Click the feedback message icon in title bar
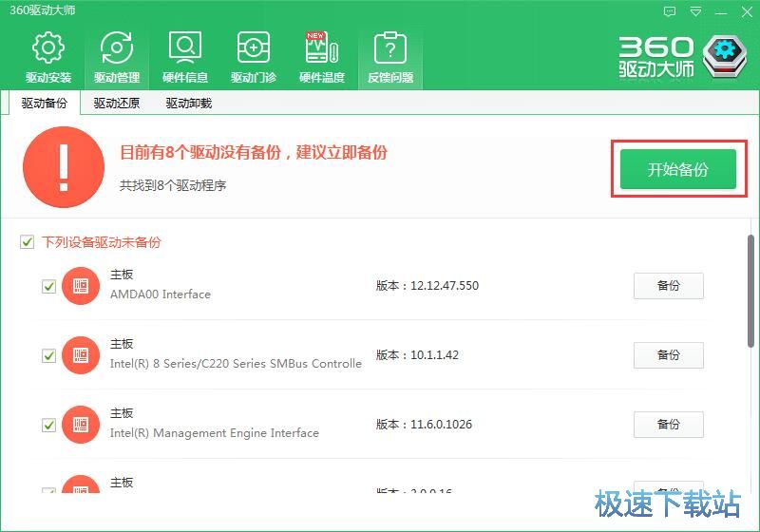Screen dimensions: 760x532 pyautogui.click(x=670, y=11)
